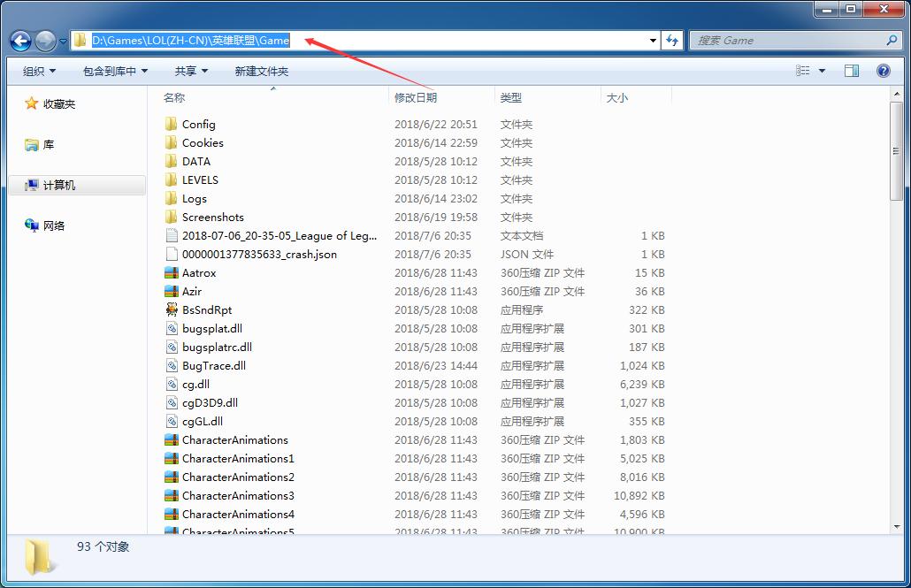Open the 组织 menu
The image size is (911, 588).
click(x=39, y=71)
